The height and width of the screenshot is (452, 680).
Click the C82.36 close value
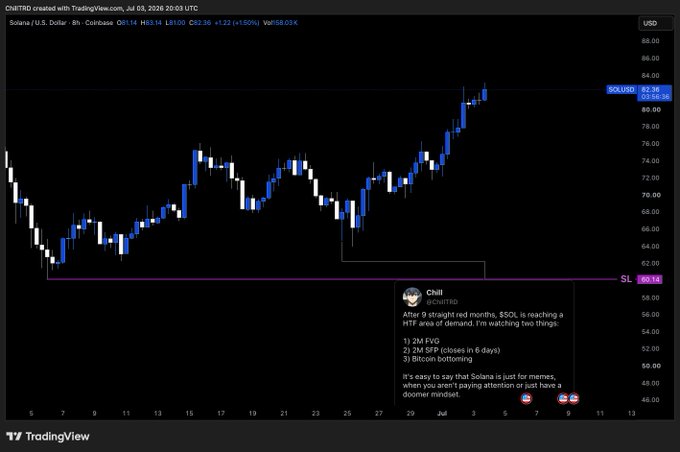(x=200, y=23)
